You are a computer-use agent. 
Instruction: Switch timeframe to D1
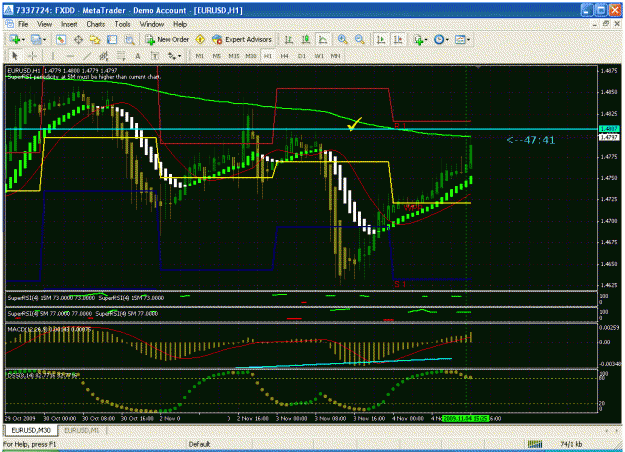(302, 56)
